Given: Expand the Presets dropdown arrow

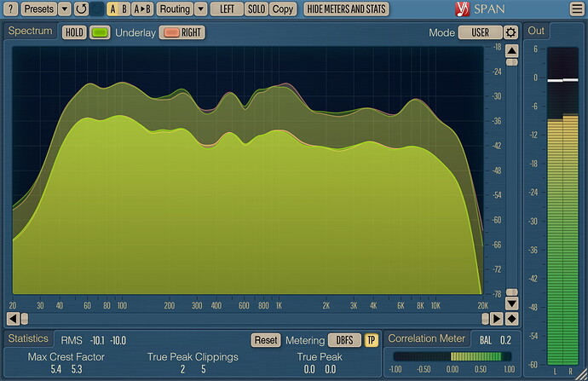Looking at the screenshot, I should [65, 9].
